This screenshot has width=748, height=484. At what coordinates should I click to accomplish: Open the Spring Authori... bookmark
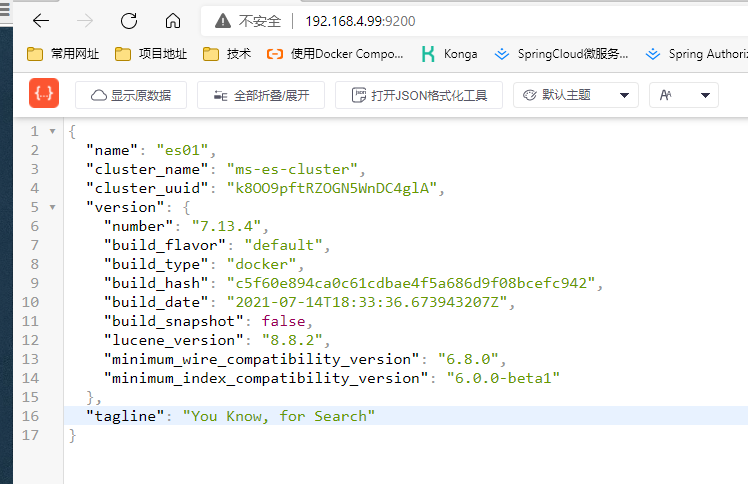pyautogui.click(x=696, y=54)
